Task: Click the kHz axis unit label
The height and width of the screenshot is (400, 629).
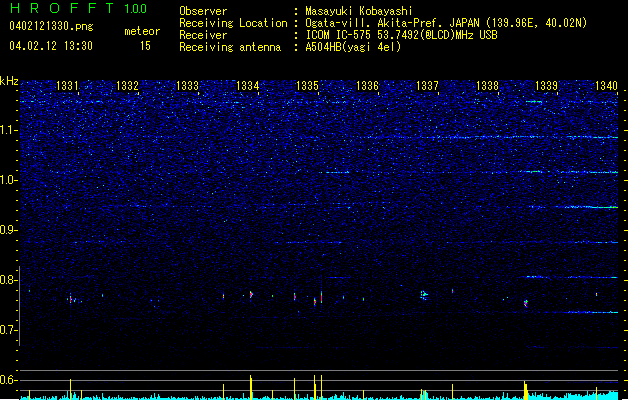Action: pos(9,81)
